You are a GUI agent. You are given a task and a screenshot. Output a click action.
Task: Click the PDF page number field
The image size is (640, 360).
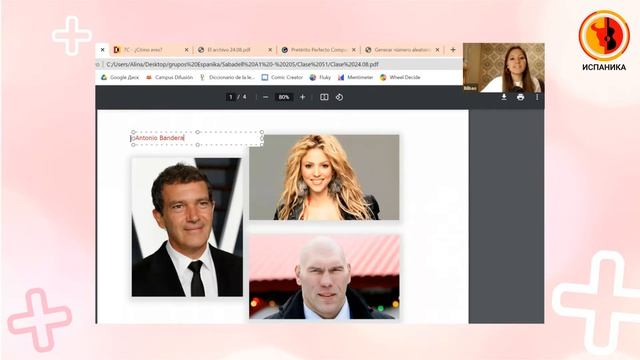click(231, 97)
